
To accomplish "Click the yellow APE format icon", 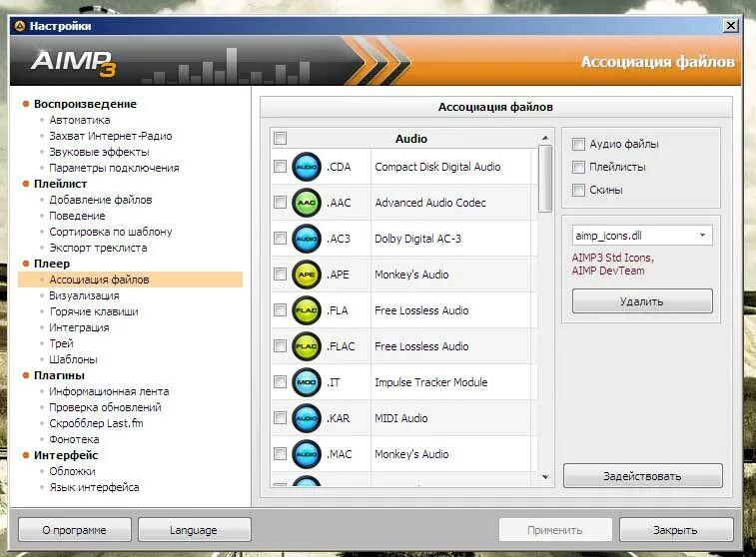I will (307, 275).
